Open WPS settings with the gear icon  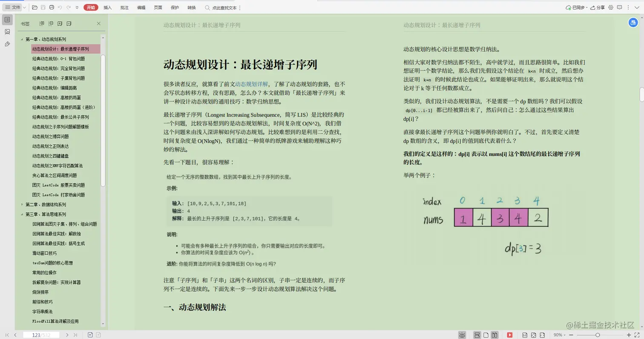[611, 8]
